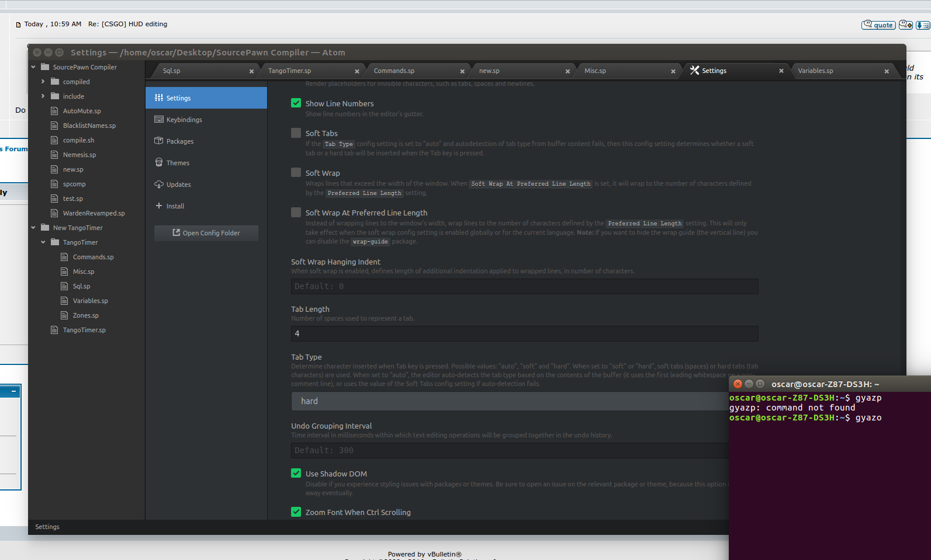Screen dimensions: 931x560
Task: Click the Updates cloud icon
Action: [159, 185]
